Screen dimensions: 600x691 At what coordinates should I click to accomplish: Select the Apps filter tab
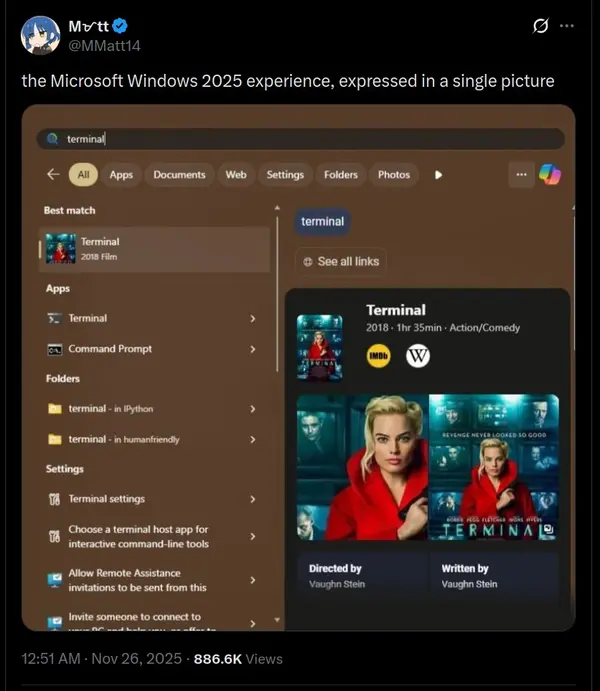coord(121,174)
